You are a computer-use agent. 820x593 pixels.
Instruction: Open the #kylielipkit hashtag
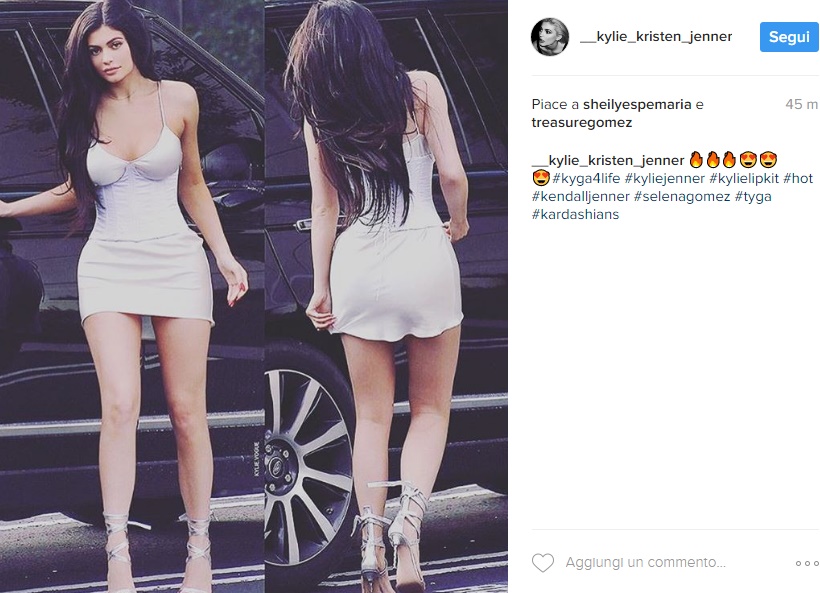pyautogui.click(x=744, y=179)
